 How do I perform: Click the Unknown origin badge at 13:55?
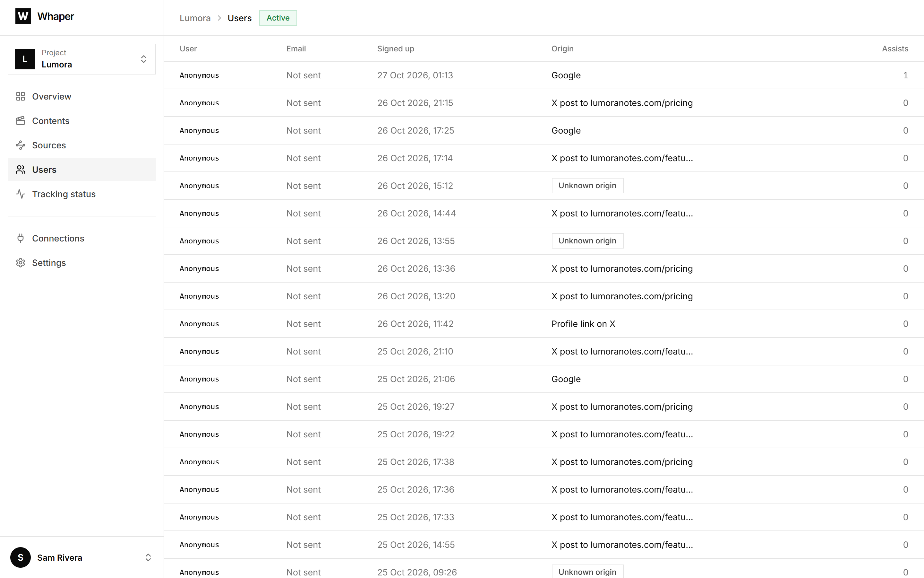point(587,241)
